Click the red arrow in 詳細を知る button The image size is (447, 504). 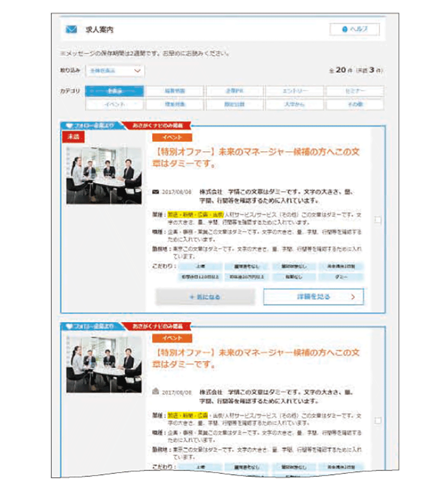pos(353,296)
